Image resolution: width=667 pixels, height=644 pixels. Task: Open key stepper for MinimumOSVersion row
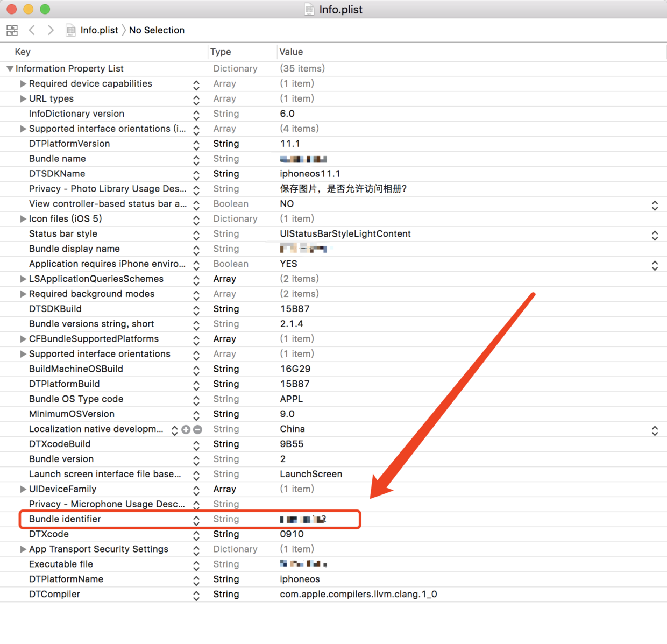[196, 416]
